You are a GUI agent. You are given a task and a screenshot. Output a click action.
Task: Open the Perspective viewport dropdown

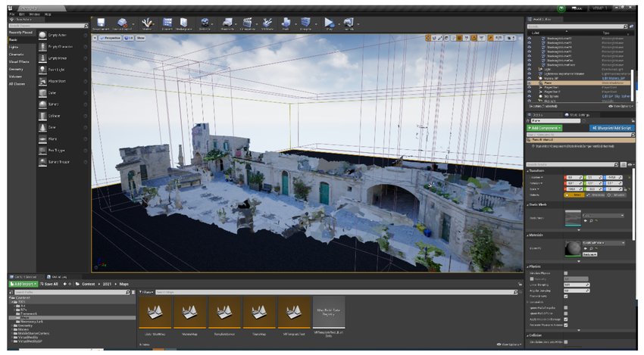pos(110,36)
